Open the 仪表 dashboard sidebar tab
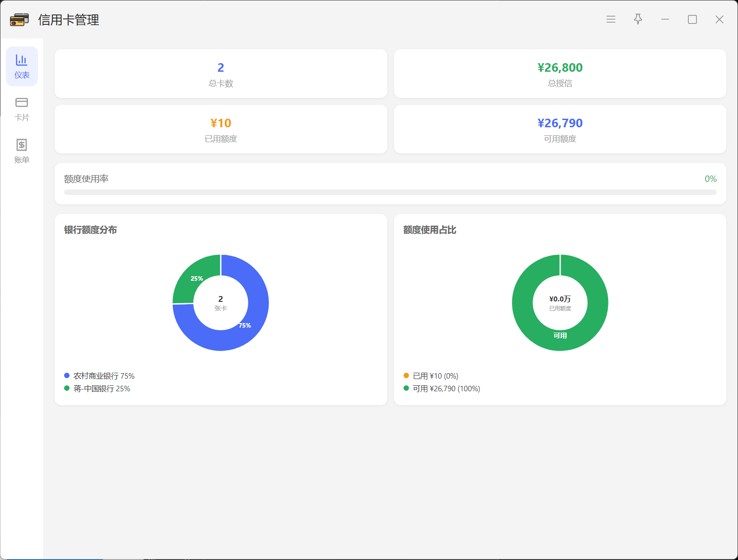Image resolution: width=738 pixels, height=560 pixels. pos(22,66)
